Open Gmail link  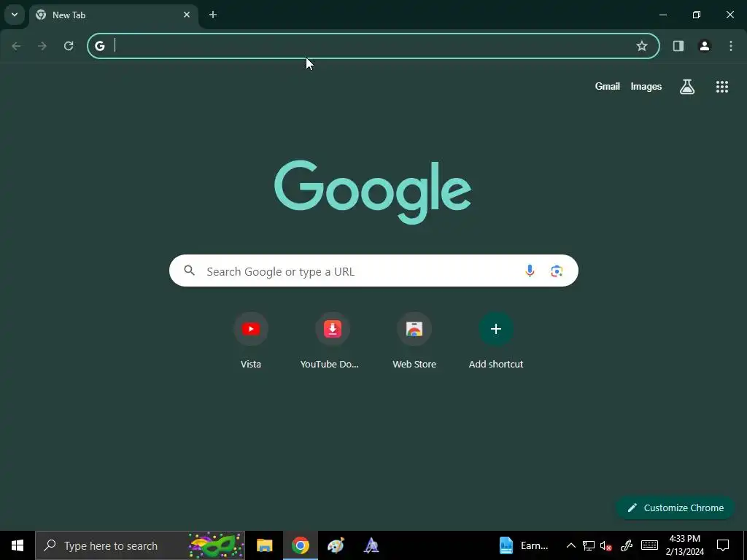pos(608,86)
